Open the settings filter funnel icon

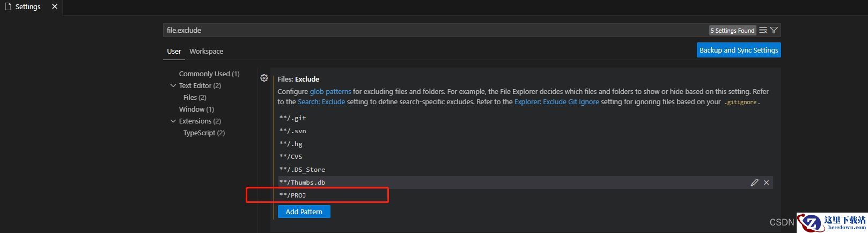[x=774, y=31]
